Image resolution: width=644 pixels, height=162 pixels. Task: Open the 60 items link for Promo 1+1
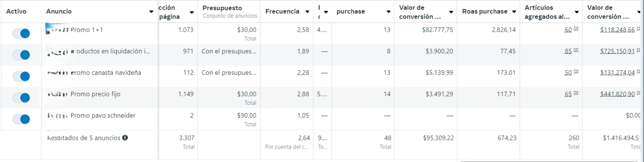(x=568, y=30)
